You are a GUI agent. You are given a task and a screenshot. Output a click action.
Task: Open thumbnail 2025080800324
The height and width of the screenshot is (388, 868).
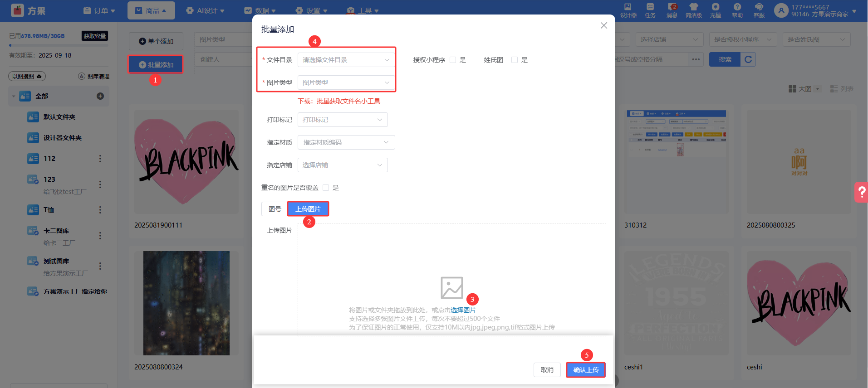(186, 303)
